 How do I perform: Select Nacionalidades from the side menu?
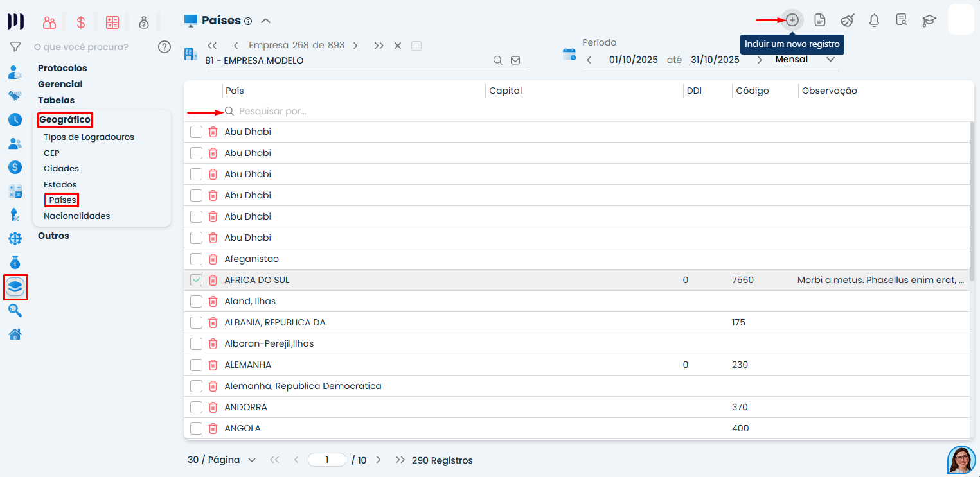click(76, 216)
